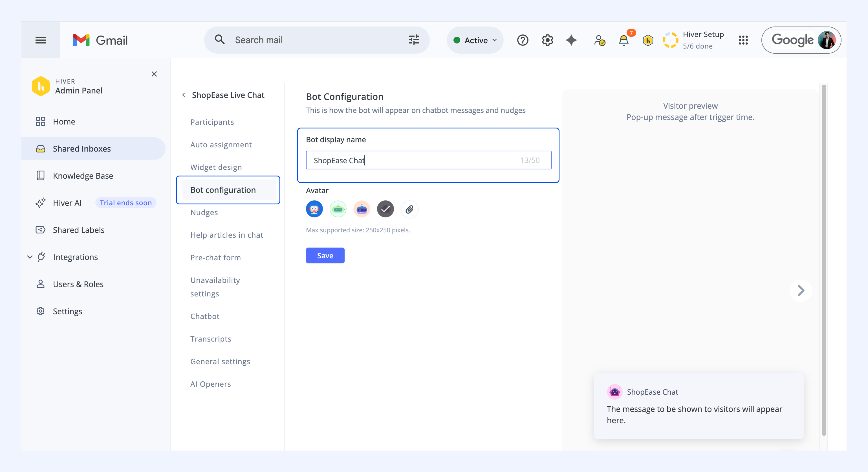
Task: Open the Gmail main menu hamburger
Action: pyautogui.click(x=40, y=40)
